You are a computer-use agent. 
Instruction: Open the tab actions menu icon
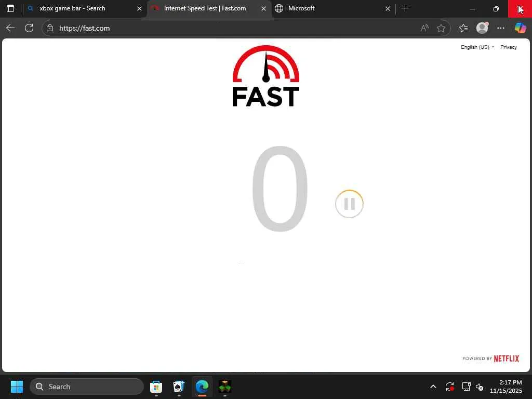click(x=10, y=8)
